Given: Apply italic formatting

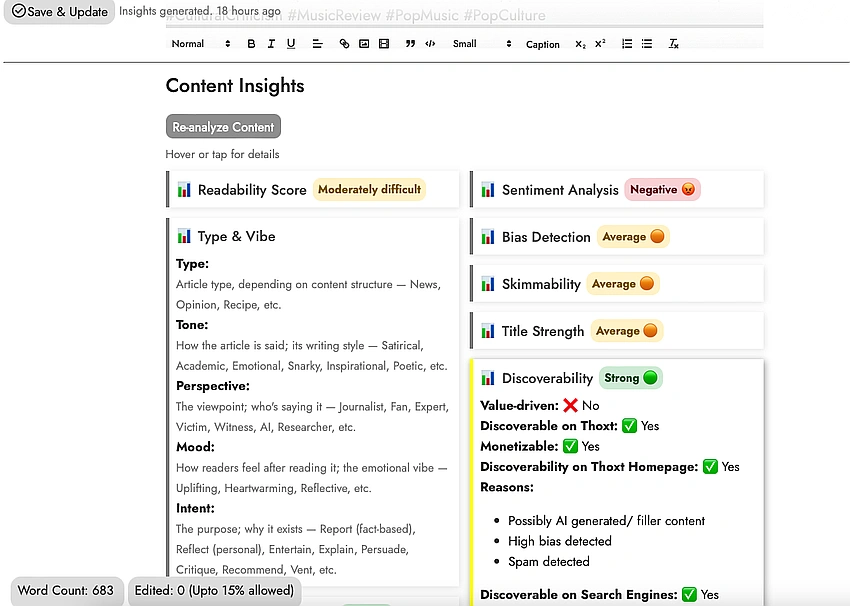Looking at the screenshot, I should [271, 43].
